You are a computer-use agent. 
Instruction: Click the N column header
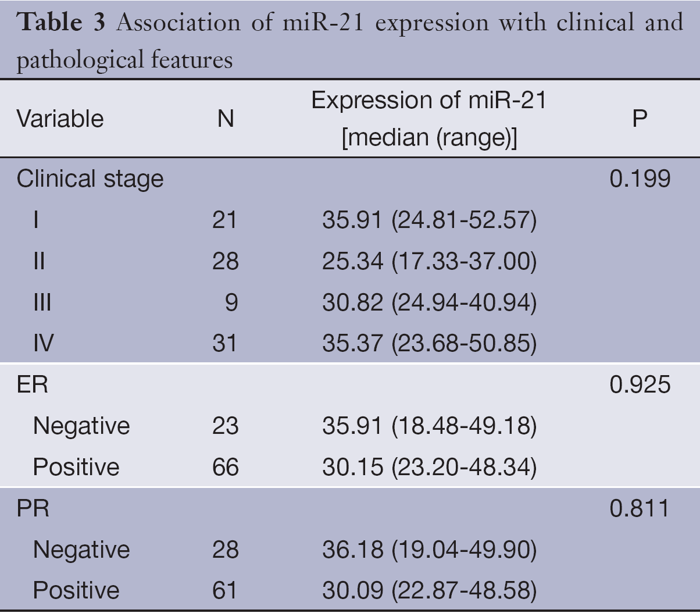[x=225, y=119]
